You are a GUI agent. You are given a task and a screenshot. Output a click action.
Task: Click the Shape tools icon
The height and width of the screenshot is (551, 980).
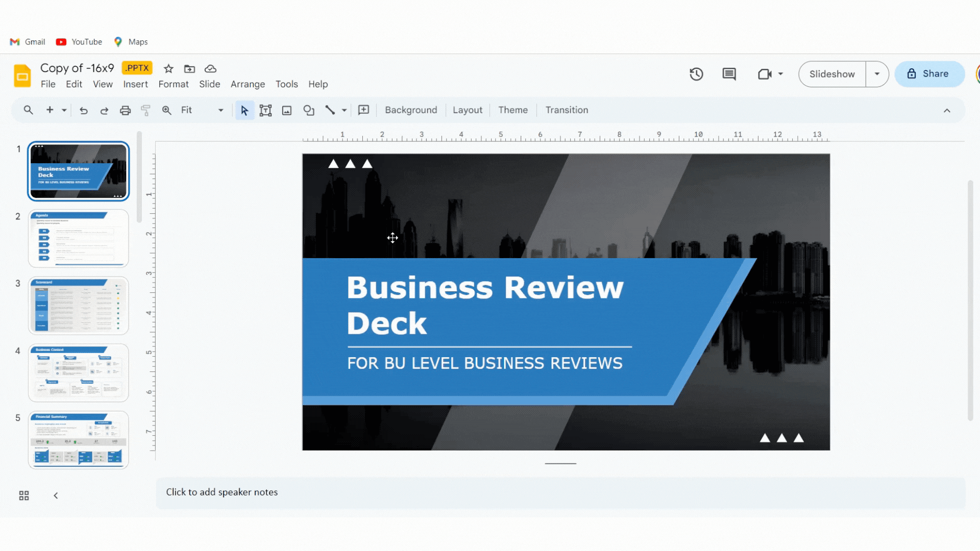(310, 110)
